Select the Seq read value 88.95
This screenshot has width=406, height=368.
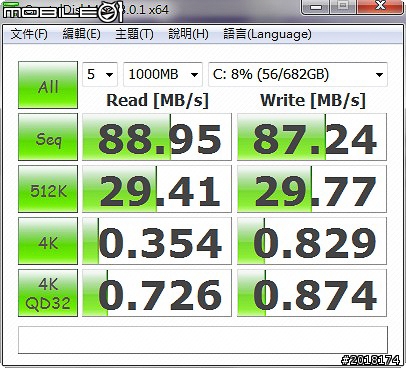(x=157, y=137)
